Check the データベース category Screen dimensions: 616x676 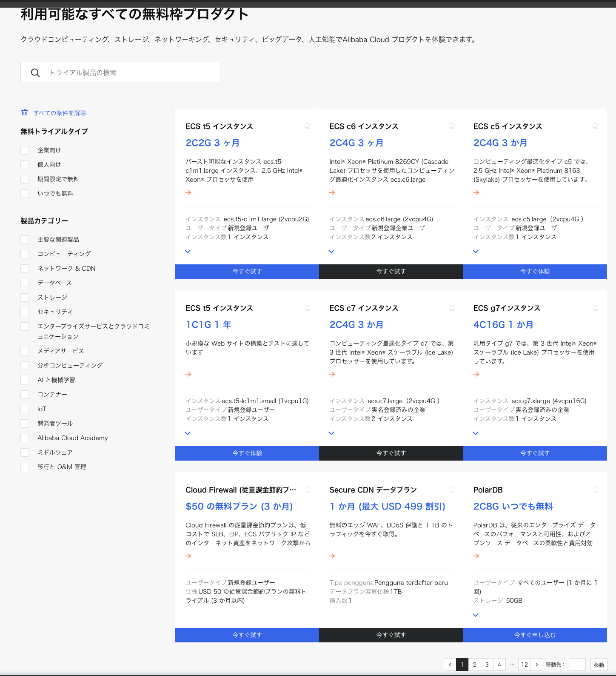point(25,283)
